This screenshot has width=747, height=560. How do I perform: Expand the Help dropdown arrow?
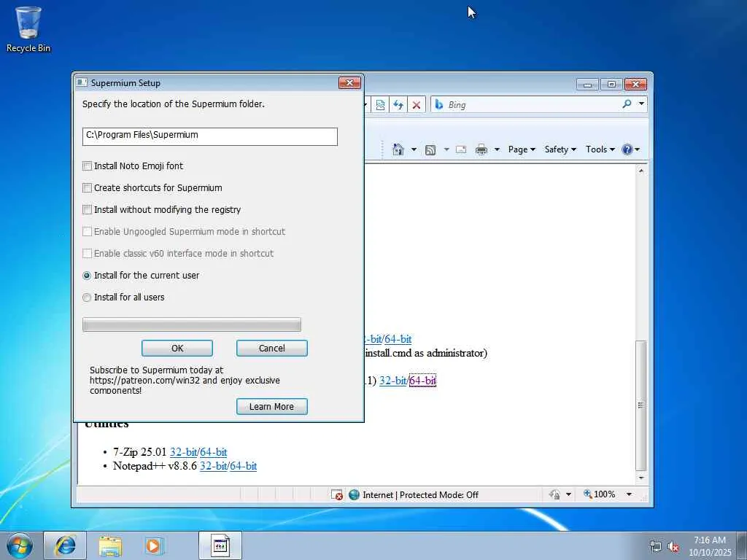coord(638,149)
